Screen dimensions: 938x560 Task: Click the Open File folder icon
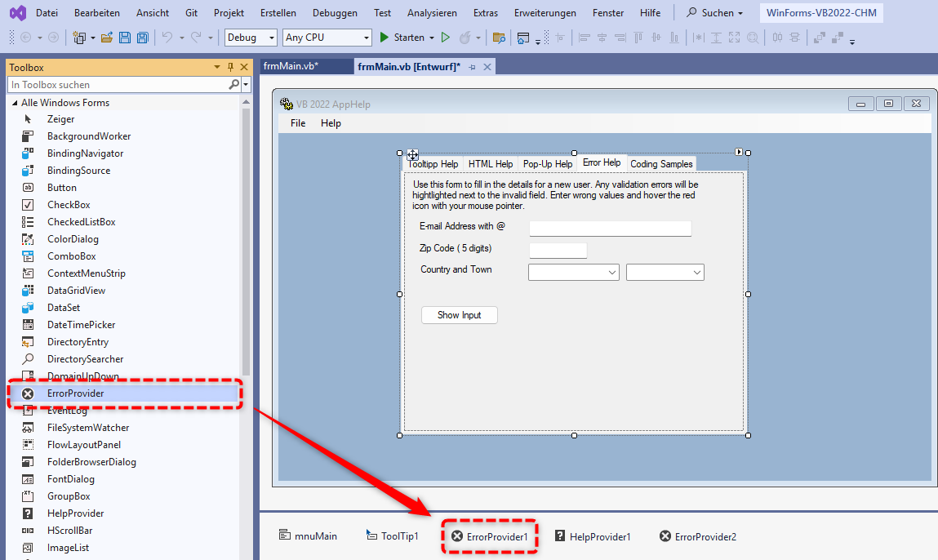[x=106, y=38]
